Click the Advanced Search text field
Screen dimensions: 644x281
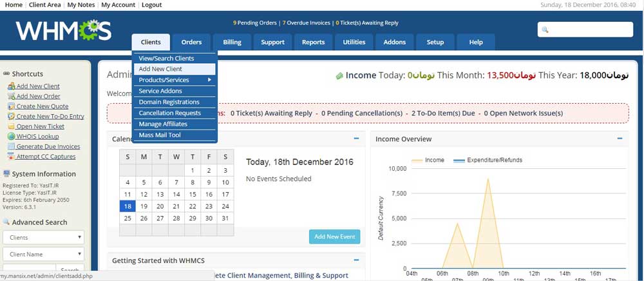point(29,269)
